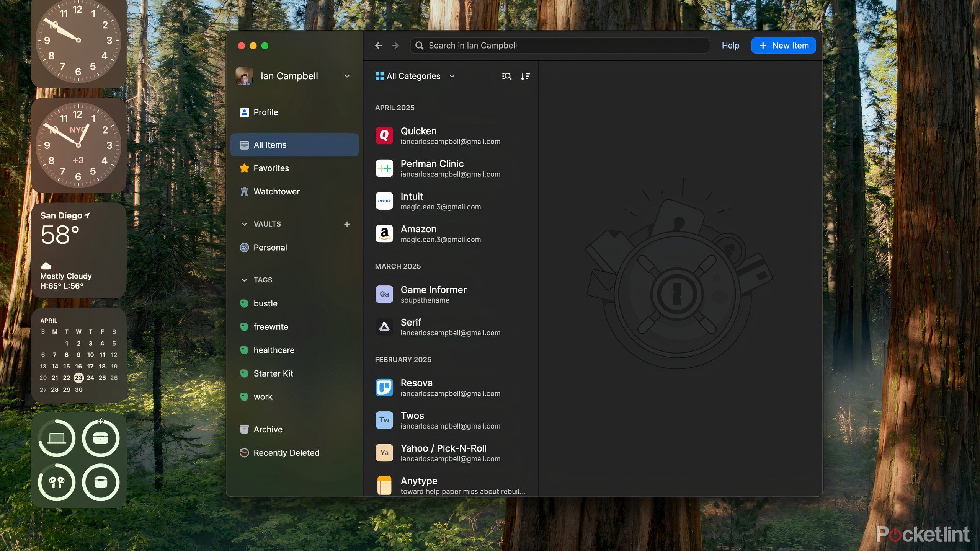Click the Serif item icon
The height and width of the screenshot is (551, 980).
click(x=384, y=327)
